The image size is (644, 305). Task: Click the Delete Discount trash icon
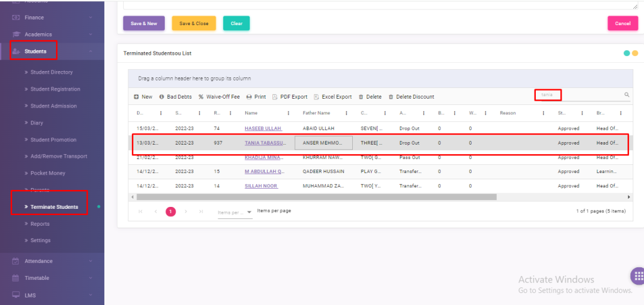[391, 97]
